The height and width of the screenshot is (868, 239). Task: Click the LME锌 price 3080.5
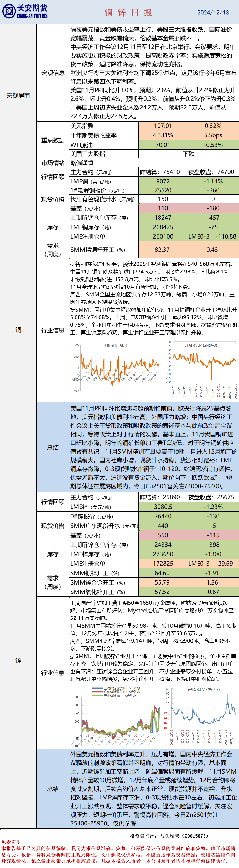click(x=163, y=507)
